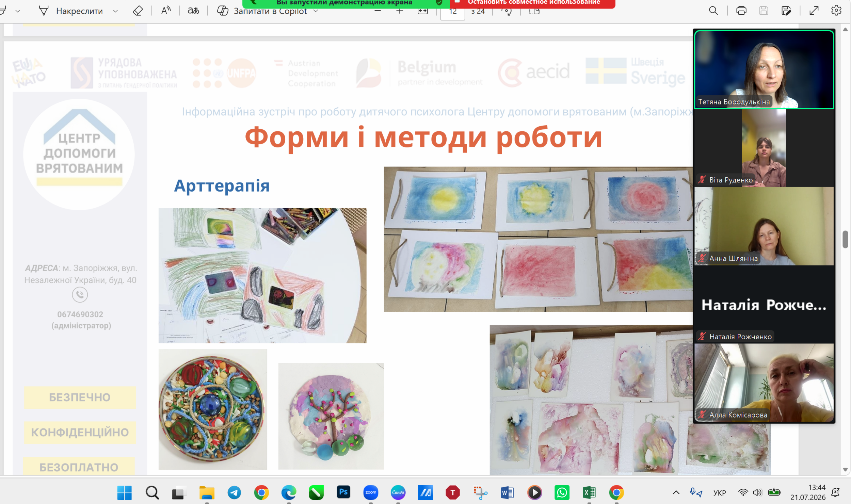Open WhatsApp from taskbar

point(562,492)
